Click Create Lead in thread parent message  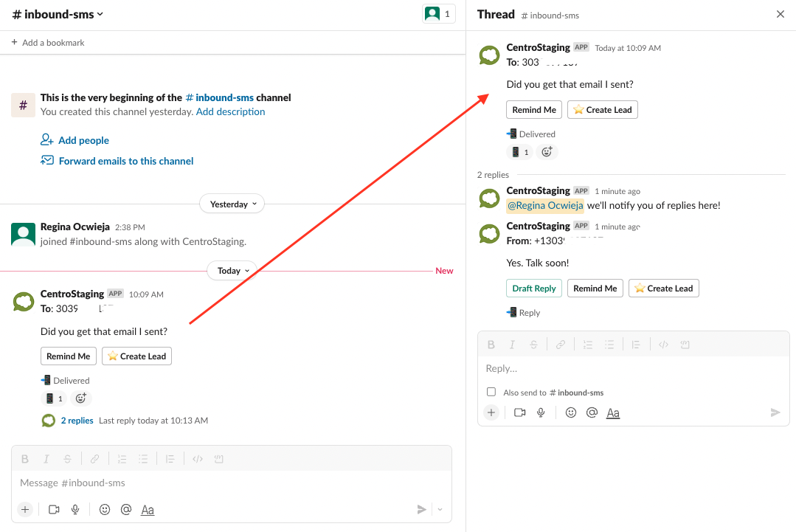tap(603, 110)
